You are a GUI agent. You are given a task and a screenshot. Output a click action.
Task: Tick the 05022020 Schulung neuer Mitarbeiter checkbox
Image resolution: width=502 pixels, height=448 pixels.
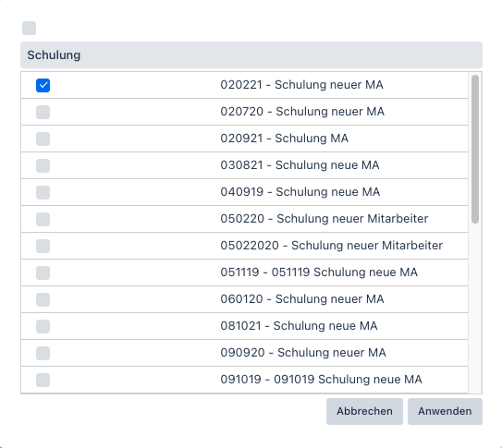(x=43, y=247)
